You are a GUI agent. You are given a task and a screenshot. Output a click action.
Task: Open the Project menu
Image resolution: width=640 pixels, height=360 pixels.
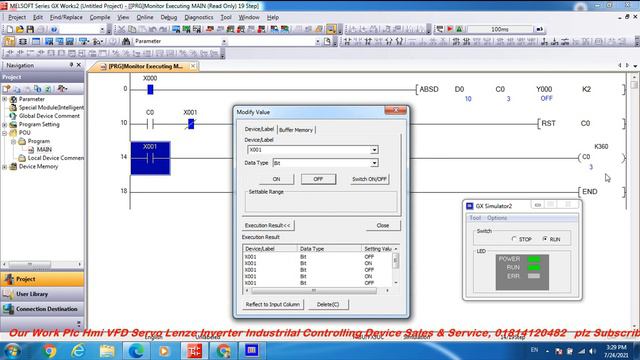click(17, 18)
